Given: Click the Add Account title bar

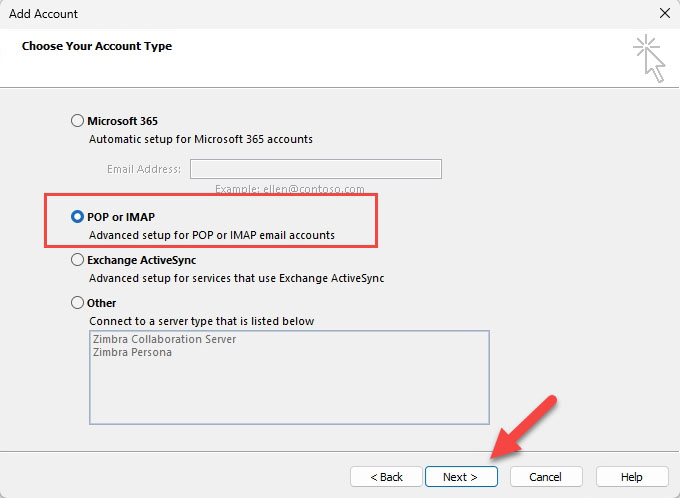Looking at the screenshot, I should 300,14.
